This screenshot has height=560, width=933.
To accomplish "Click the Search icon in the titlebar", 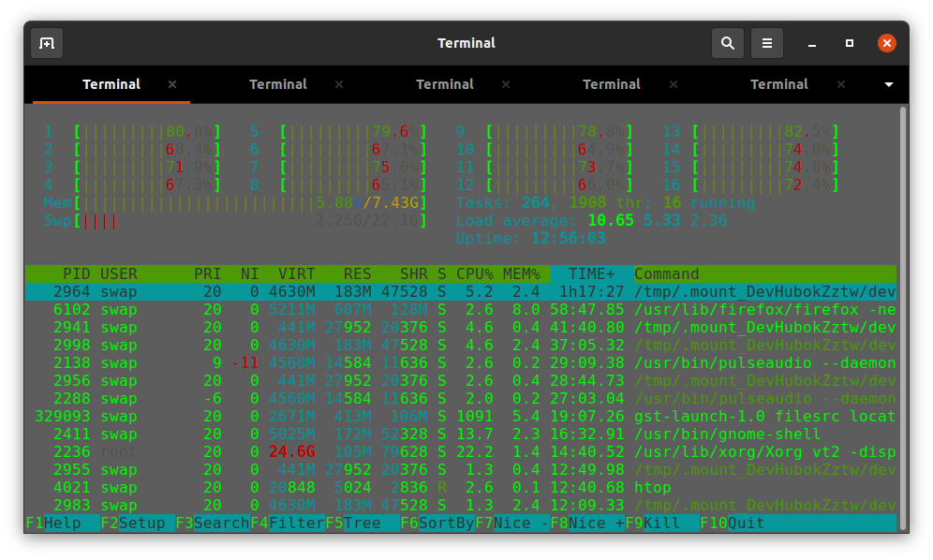I will (728, 43).
